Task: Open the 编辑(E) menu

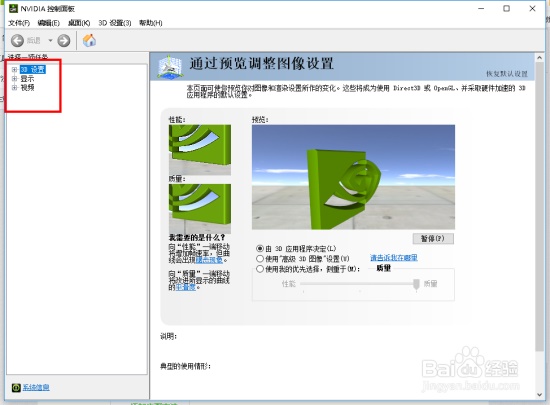Action: (48, 23)
